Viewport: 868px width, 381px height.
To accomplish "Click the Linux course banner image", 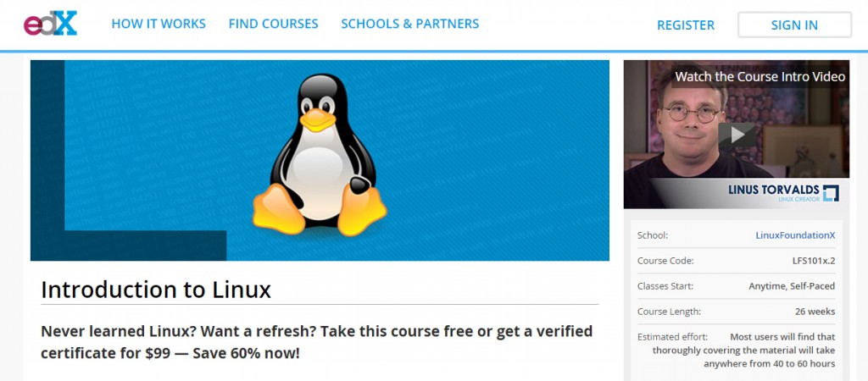I will 320,160.
